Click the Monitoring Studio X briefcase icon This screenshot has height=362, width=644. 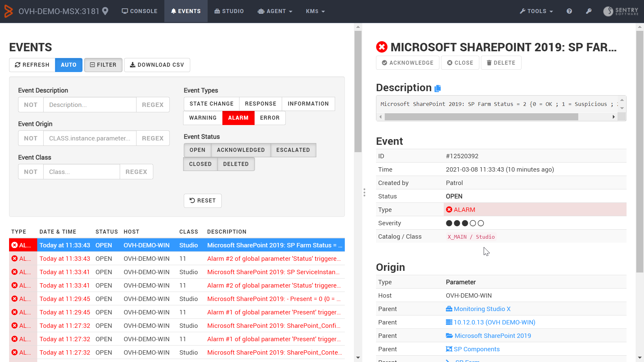[449, 309]
